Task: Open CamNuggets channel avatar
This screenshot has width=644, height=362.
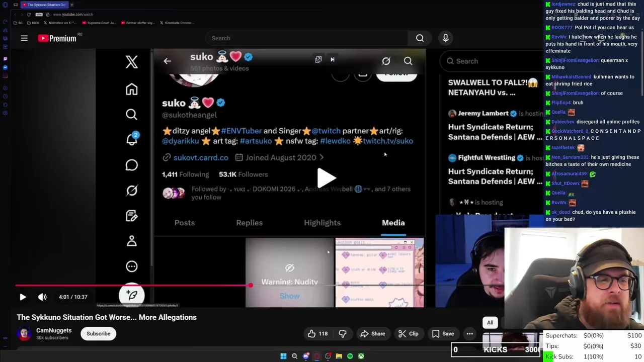Action: 24,334
